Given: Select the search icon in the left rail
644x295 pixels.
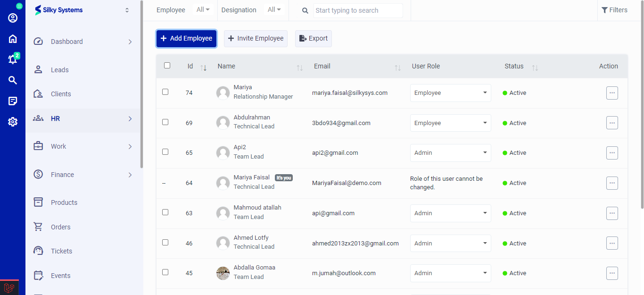Looking at the screenshot, I should click(12, 80).
